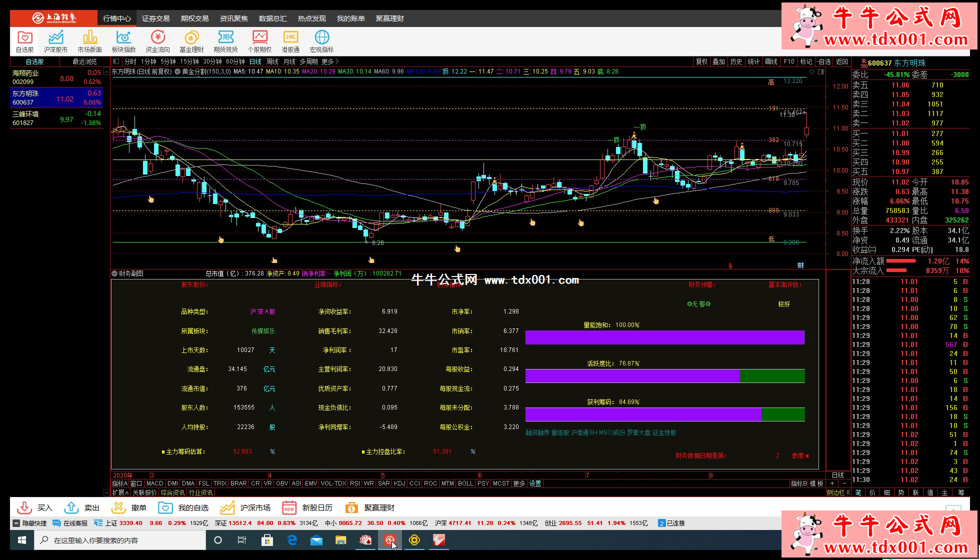Open the 聚赢理财 bottom shortcut

pyautogui.click(x=369, y=507)
